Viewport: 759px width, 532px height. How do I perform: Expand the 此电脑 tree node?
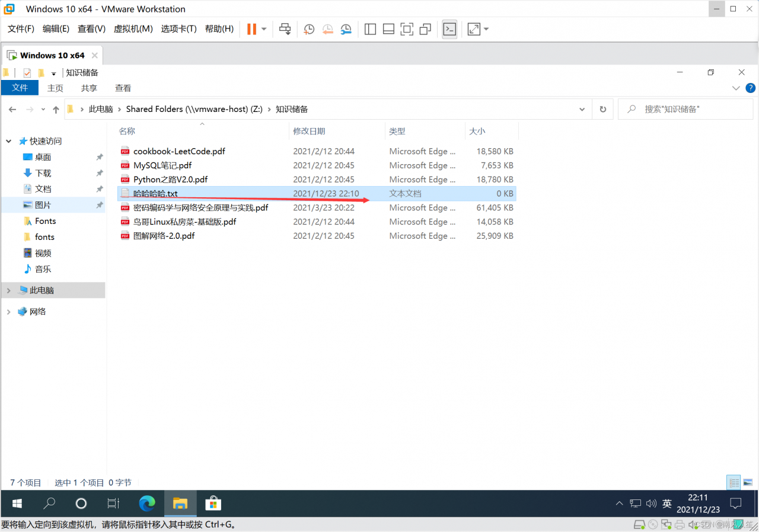click(8, 290)
